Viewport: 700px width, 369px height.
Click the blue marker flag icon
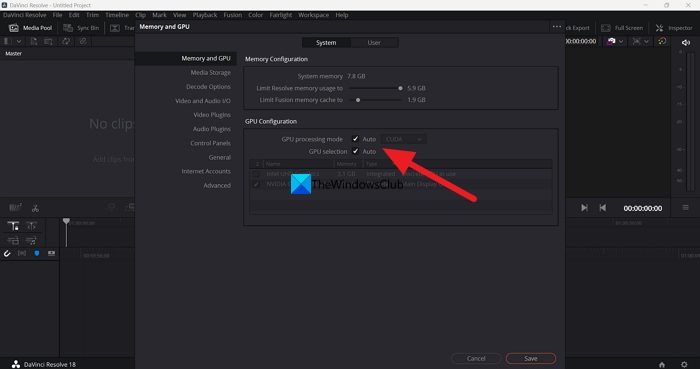pos(37,253)
